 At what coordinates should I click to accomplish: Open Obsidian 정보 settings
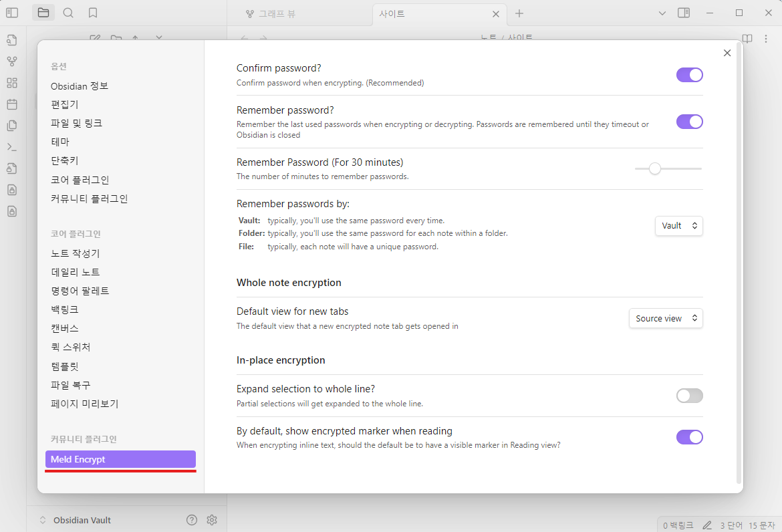pyautogui.click(x=80, y=86)
